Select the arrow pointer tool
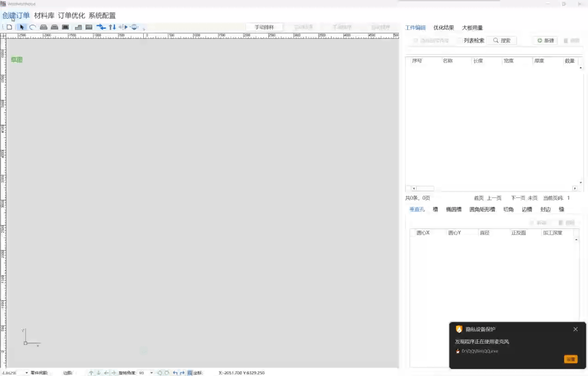The width and height of the screenshot is (588, 376). (22, 27)
